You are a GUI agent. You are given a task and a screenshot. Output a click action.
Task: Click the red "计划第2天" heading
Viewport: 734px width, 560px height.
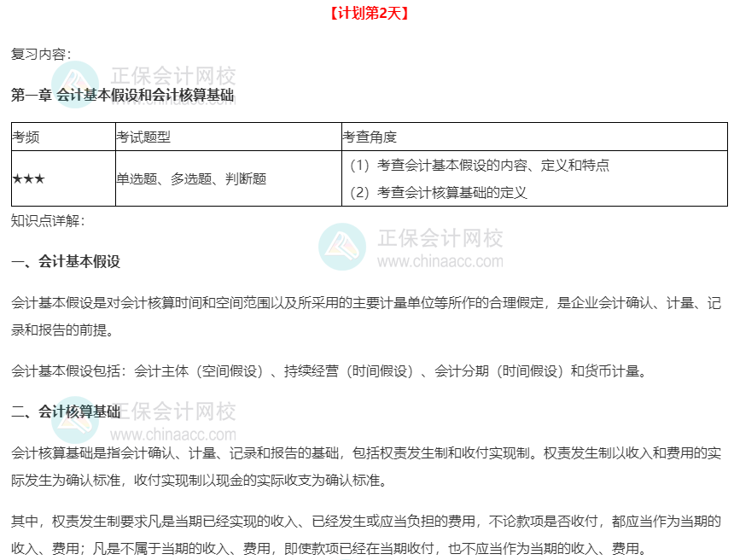click(368, 13)
